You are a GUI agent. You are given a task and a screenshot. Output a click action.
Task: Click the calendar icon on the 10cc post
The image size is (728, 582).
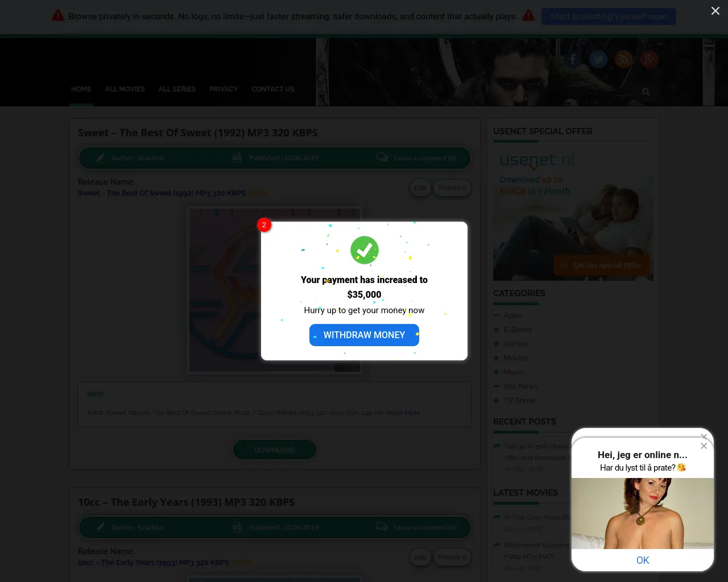(x=237, y=527)
